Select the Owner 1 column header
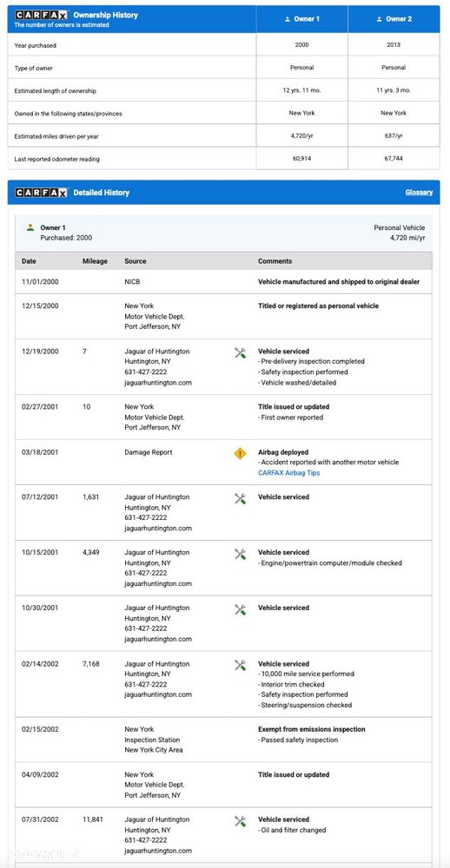The height and width of the screenshot is (868, 450). pos(302,19)
